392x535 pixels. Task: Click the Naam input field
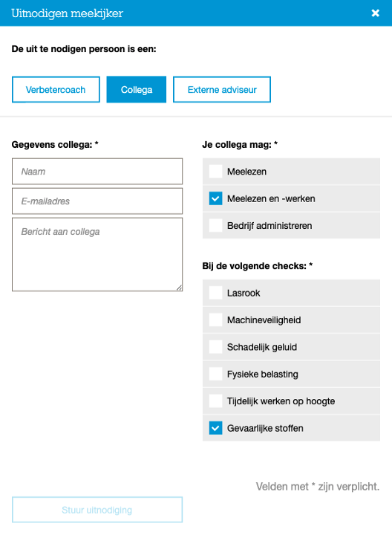[x=97, y=172]
